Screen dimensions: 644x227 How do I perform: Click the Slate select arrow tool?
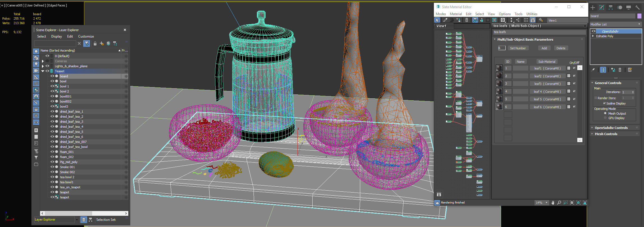coord(437,20)
